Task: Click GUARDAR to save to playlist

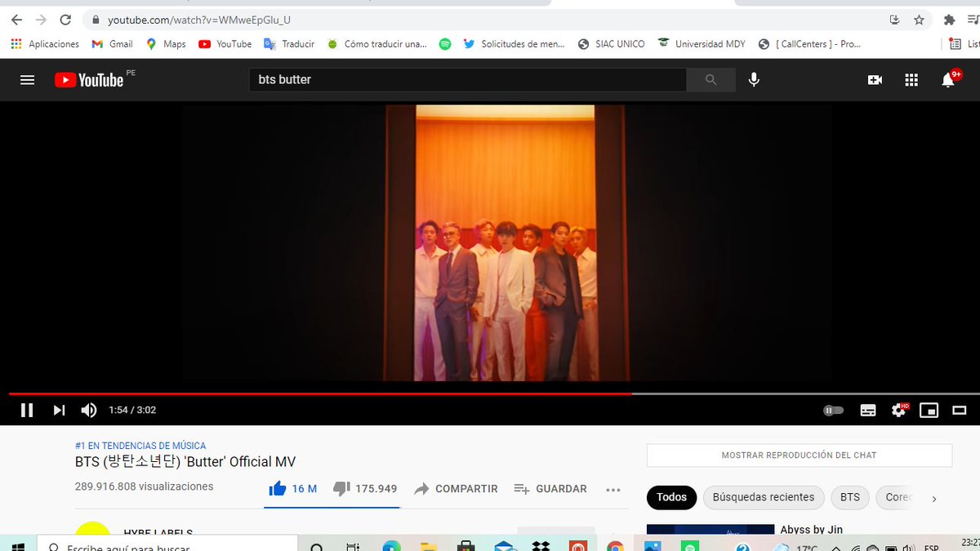Action: tap(550, 488)
